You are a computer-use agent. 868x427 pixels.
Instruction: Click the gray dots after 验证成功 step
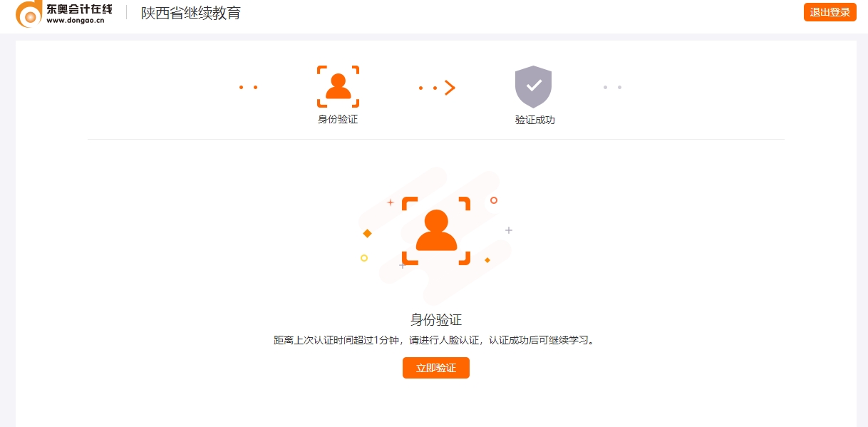click(x=613, y=87)
